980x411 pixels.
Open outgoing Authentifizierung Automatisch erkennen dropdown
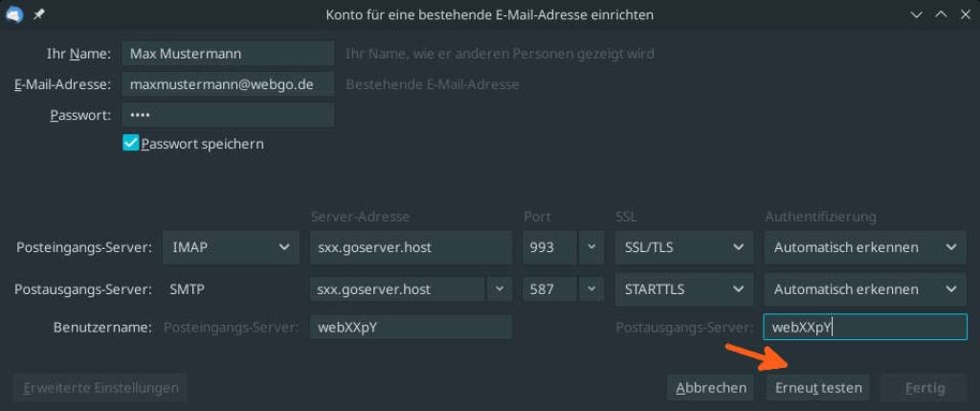pyautogui.click(x=865, y=289)
